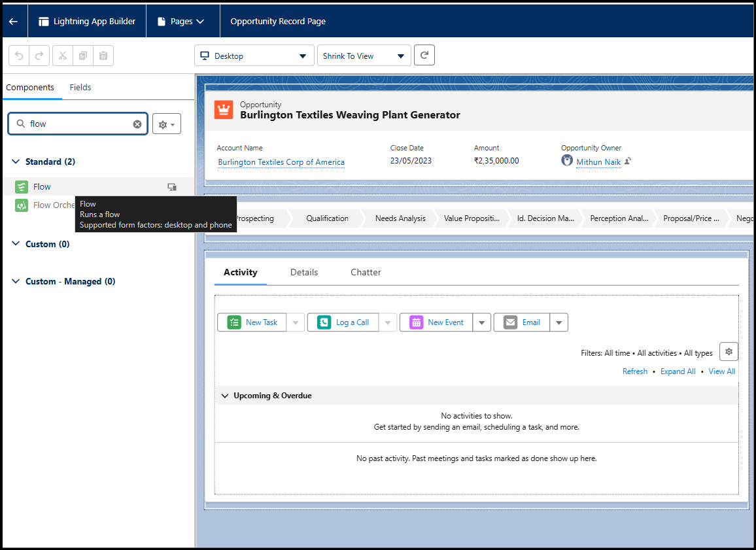Click the ₹2,35,000.00 amount value

pyautogui.click(x=496, y=160)
